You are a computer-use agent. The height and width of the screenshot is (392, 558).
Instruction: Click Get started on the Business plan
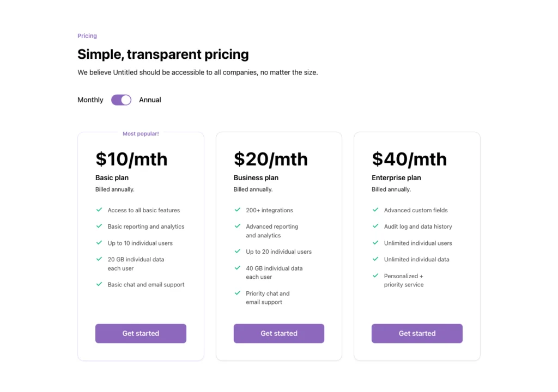[x=278, y=333]
